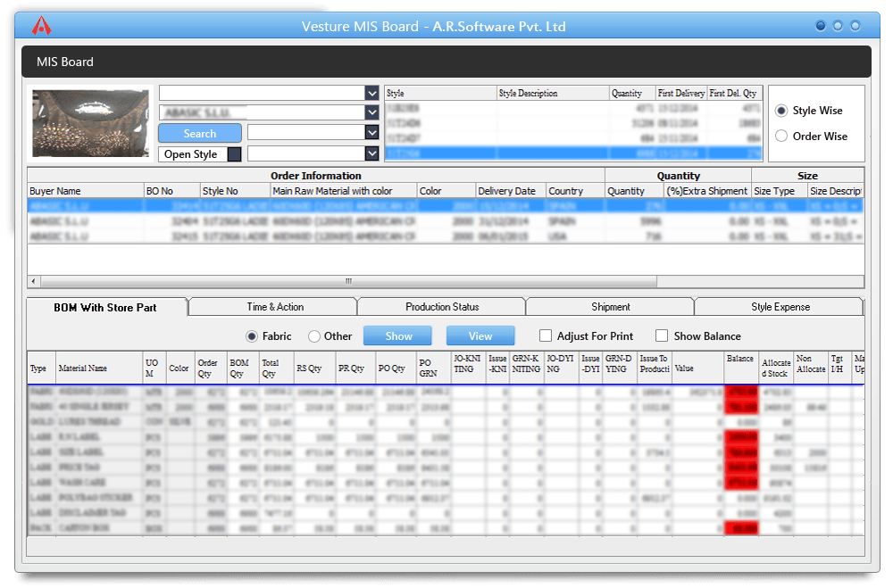Click the style photo thumbnail

[x=90, y=123]
